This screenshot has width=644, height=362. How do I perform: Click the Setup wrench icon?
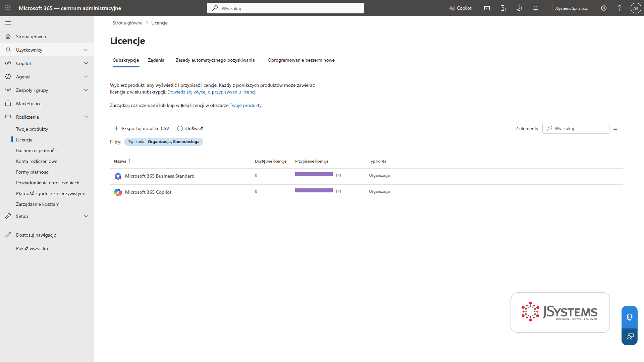tap(8, 216)
